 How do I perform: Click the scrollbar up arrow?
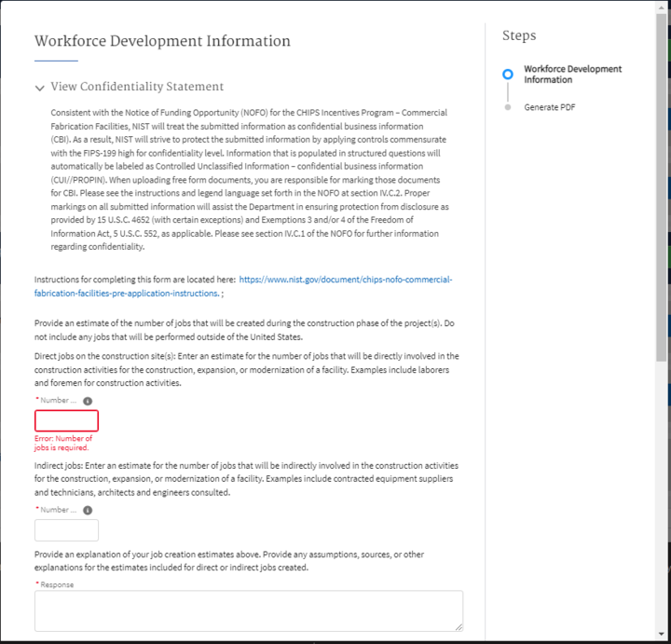pyautogui.click(x=662, y=7)
